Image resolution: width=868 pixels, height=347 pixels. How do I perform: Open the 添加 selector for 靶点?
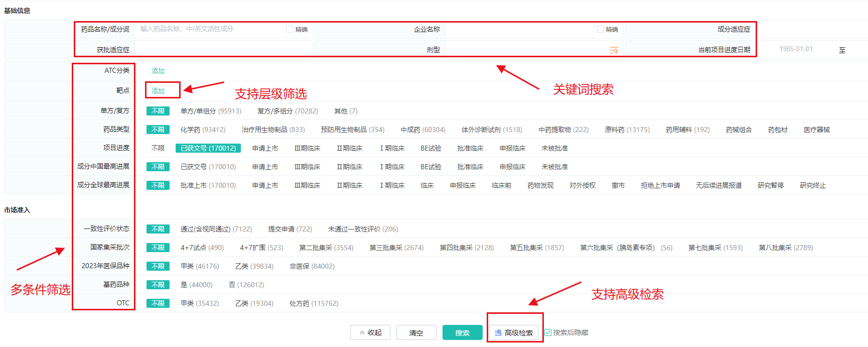pos(158,91)
